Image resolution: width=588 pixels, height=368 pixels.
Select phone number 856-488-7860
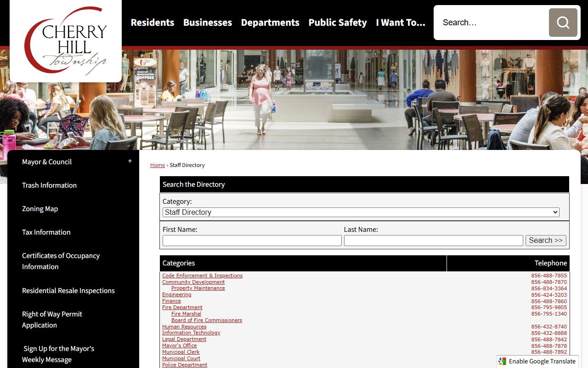549,301
